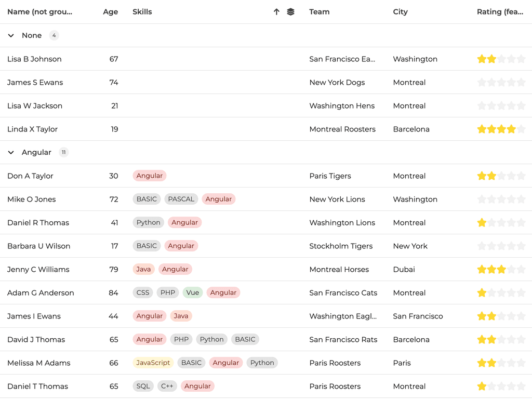Click the JavaScript tag for Melissa M Adams
532x399 pixels.
(153, 363)
